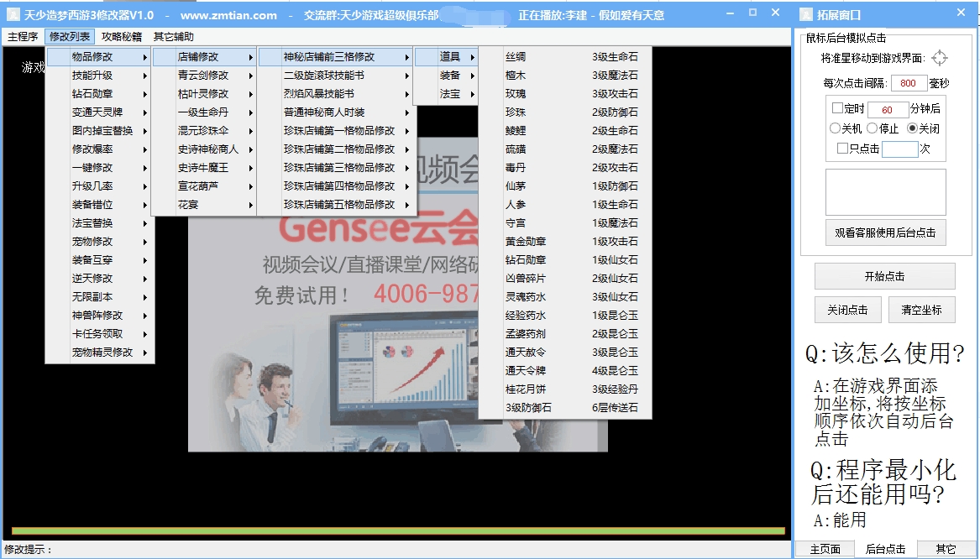Viewport: 980px width, 559px height.
Task: Choose 4级昆仑玉 from the list
Action: (x=615, y=370)
